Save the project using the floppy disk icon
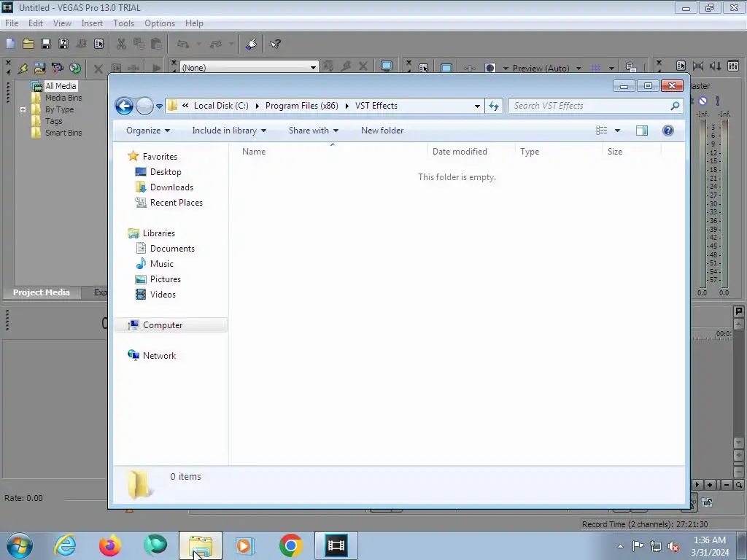Screen dimensions: 747x560 tap(46, 44)
